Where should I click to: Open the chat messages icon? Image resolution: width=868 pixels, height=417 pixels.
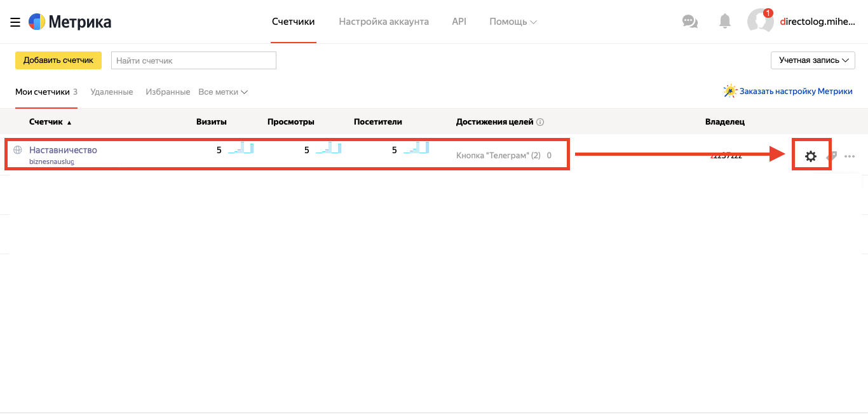(689, 22)
